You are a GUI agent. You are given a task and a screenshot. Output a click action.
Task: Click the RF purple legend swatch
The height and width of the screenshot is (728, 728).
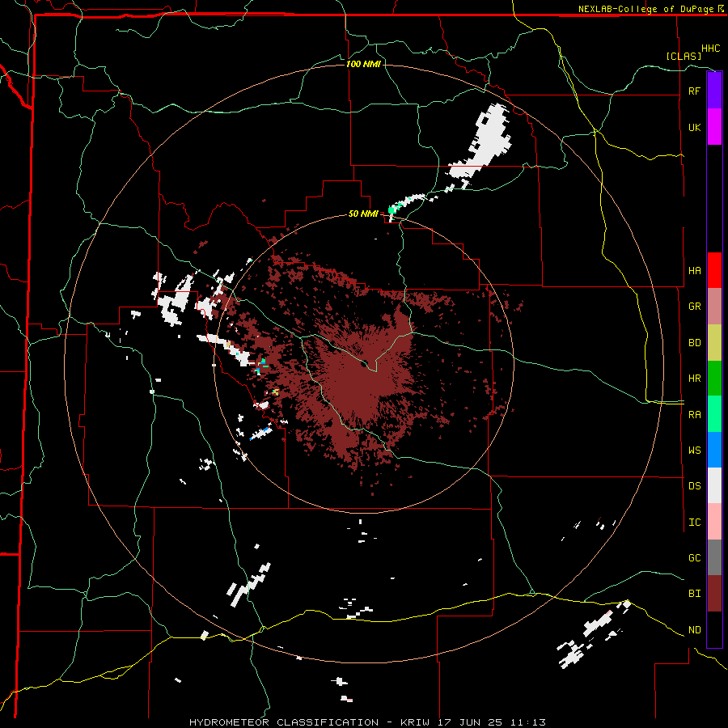pos(714,91)
